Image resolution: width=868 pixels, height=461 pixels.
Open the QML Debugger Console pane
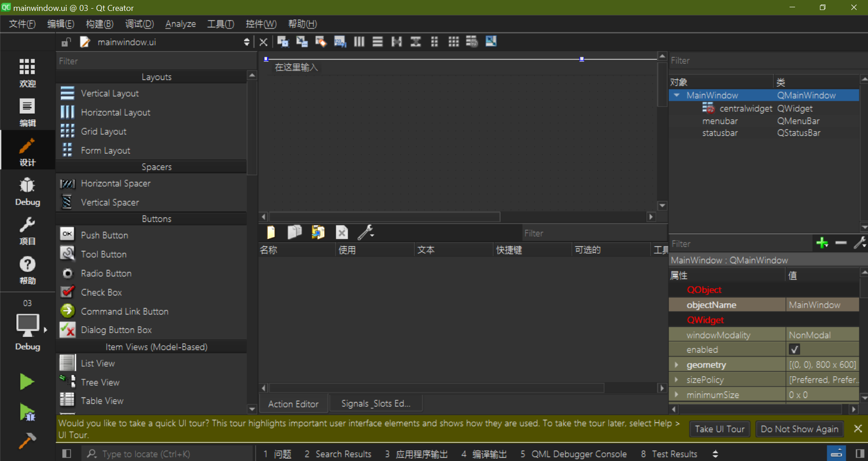click(x=573, y=454)
